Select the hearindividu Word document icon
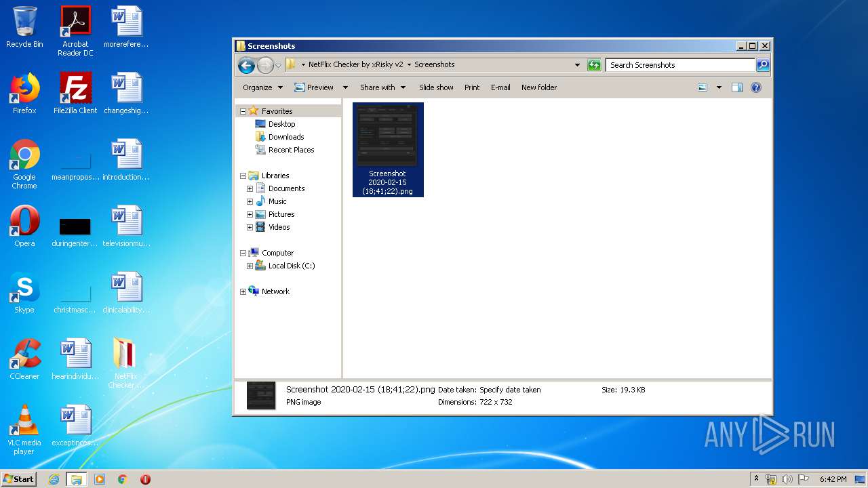868x488 pixels. coord(75,359)
